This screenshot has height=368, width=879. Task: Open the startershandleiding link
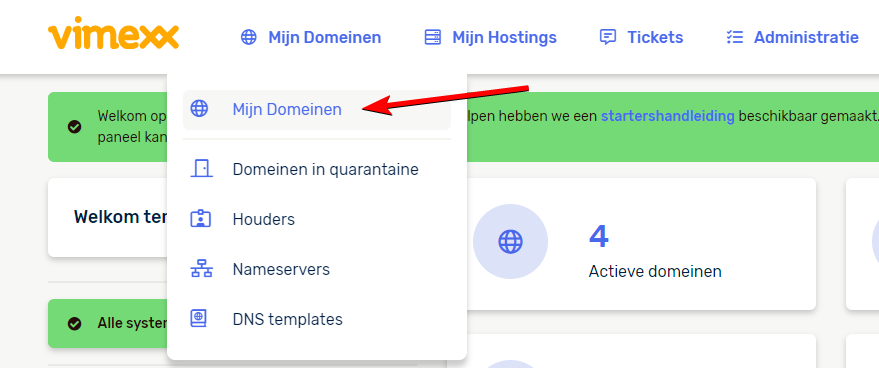(x=668, y=116)
